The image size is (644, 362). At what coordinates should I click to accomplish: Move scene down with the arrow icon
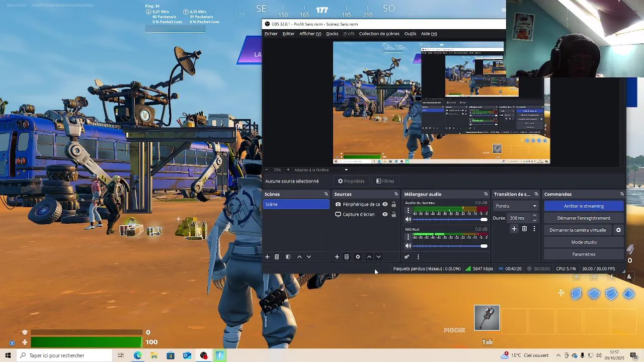click(x=309, y=257)
